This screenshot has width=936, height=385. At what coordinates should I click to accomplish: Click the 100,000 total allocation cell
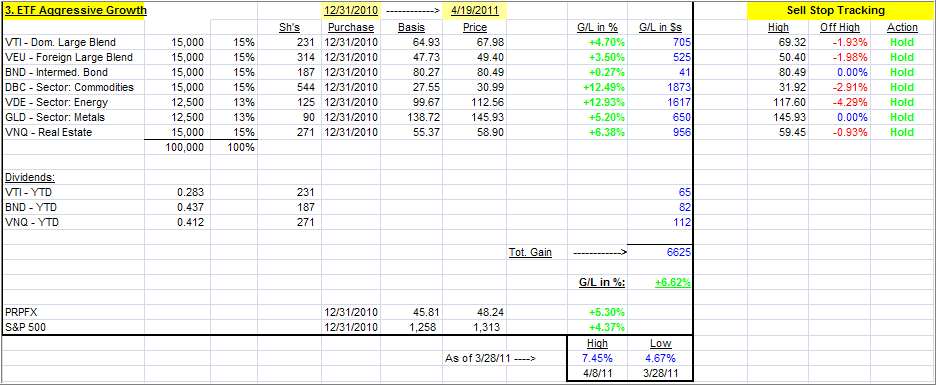click(177, 147)
